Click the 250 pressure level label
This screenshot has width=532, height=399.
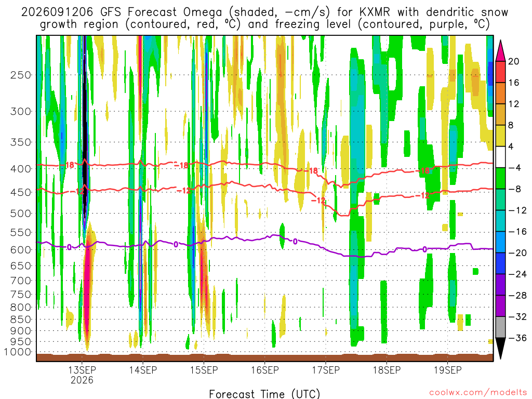21,75
